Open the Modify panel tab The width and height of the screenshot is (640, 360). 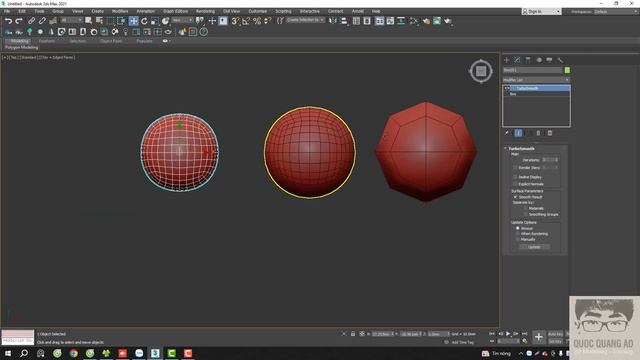tap(517, 60)
